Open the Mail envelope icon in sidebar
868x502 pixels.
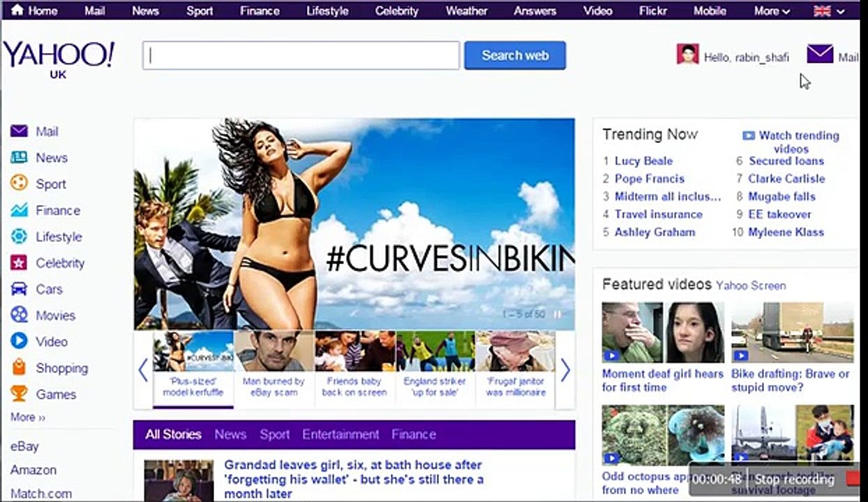19,131
